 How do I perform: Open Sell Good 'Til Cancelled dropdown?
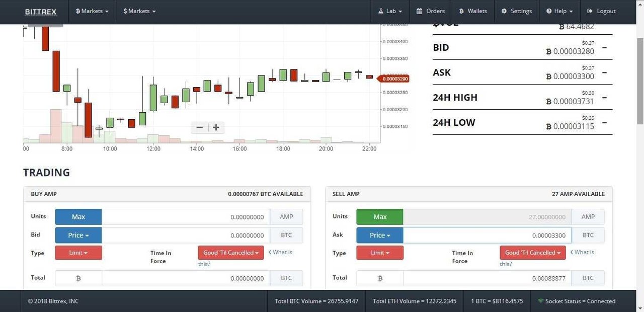[x=532, y=253]
